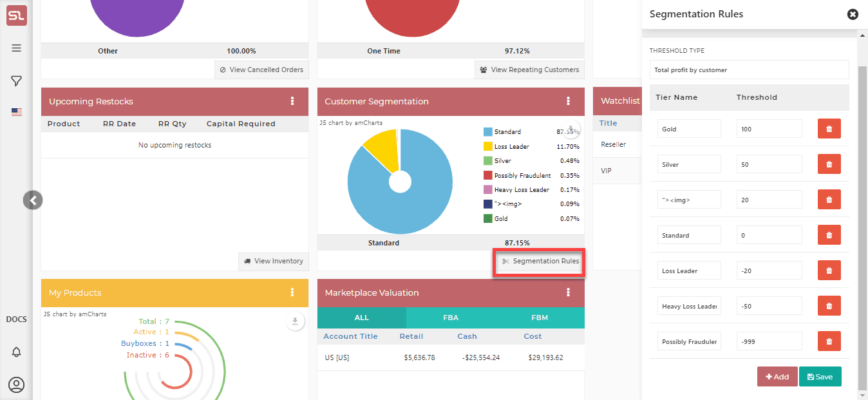Delete the Silver tier row

click(x=829, y=164)
